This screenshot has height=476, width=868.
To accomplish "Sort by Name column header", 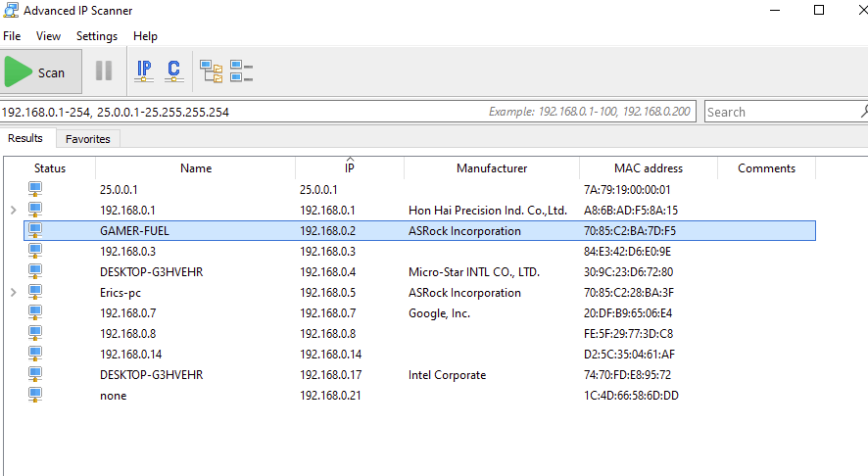I will (x=196, y=168).
